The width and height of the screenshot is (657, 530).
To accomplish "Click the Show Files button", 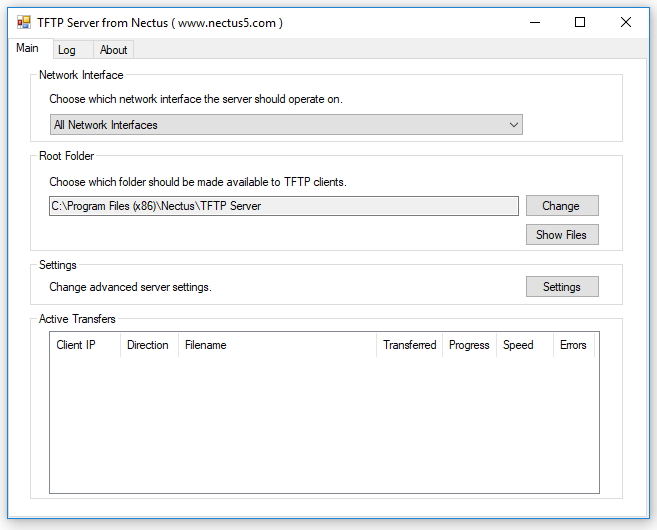I will tap(562, 235).
